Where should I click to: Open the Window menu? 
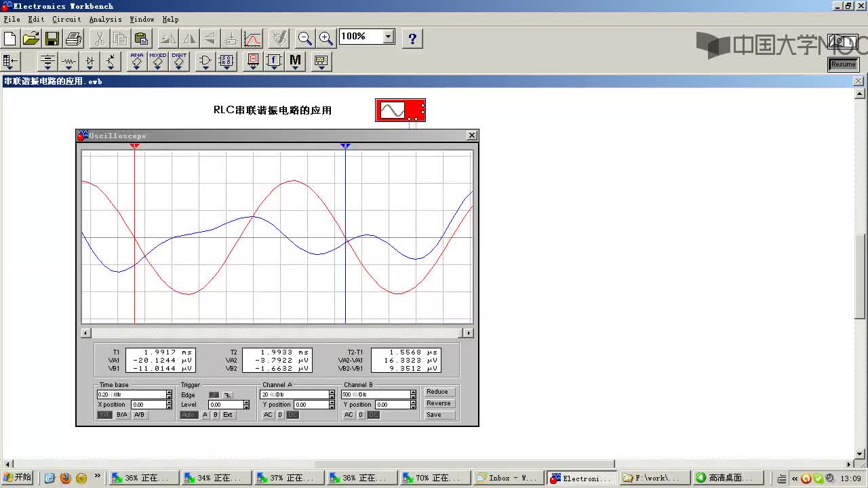pos(142,19)
